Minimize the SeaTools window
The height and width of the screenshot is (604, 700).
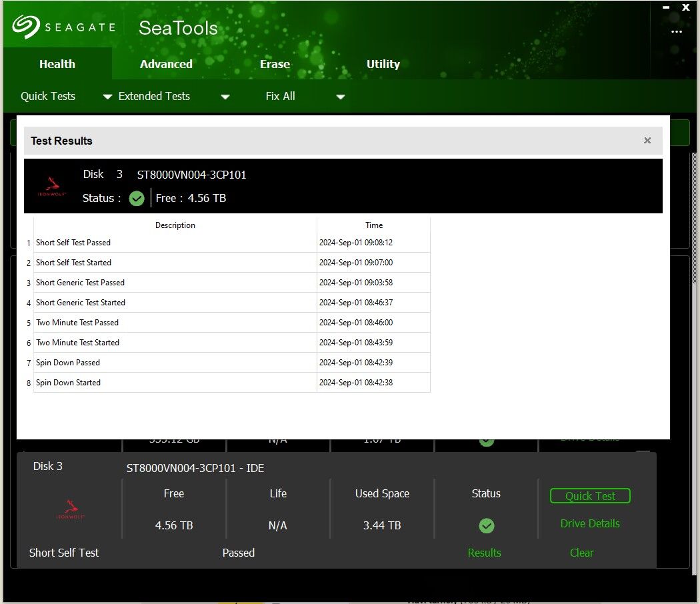(666, 7)
